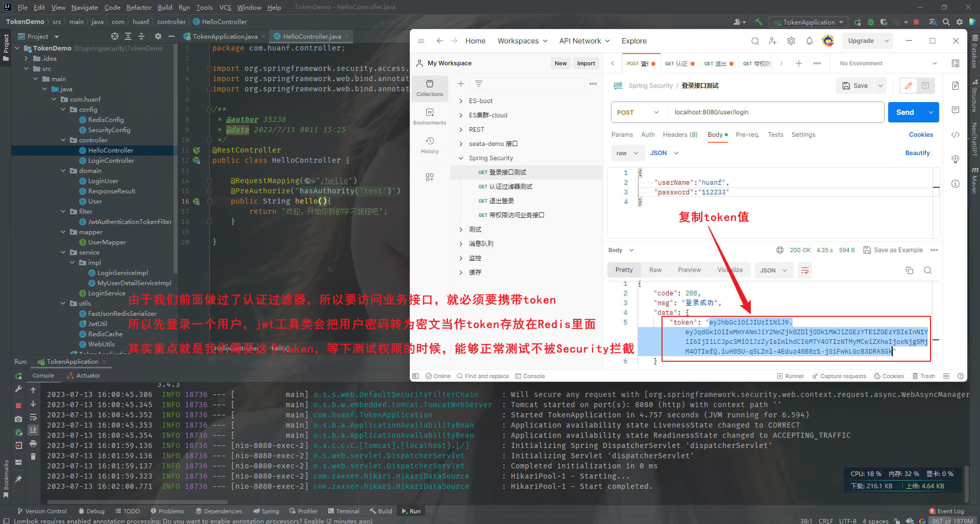
Task: Click invite collaborators icon in Postman
Action: coord(773,41)
